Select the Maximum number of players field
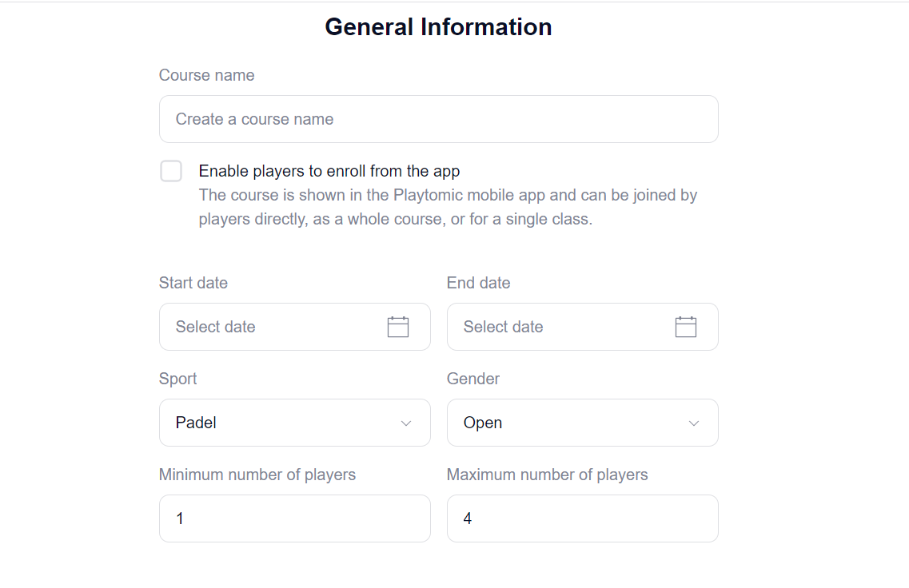 click(582, 518)
